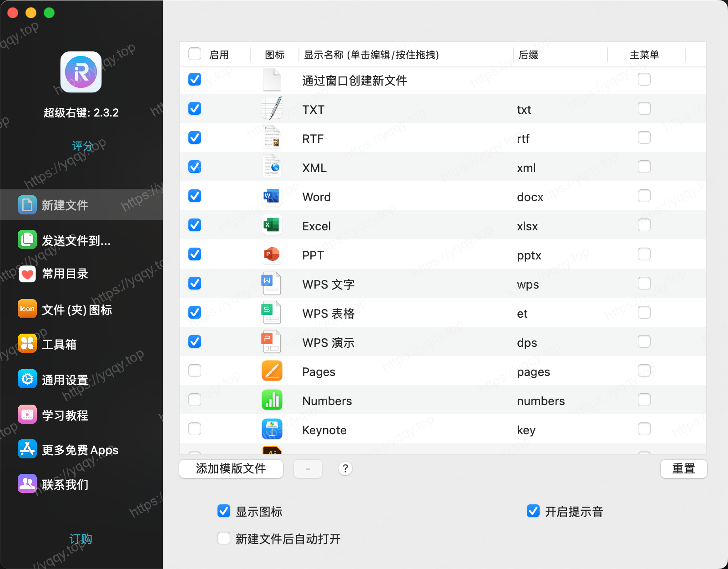The height and width of the screenshot is (569, 728).
Task: Click the Pages app icon
Action: coord(272,371)
